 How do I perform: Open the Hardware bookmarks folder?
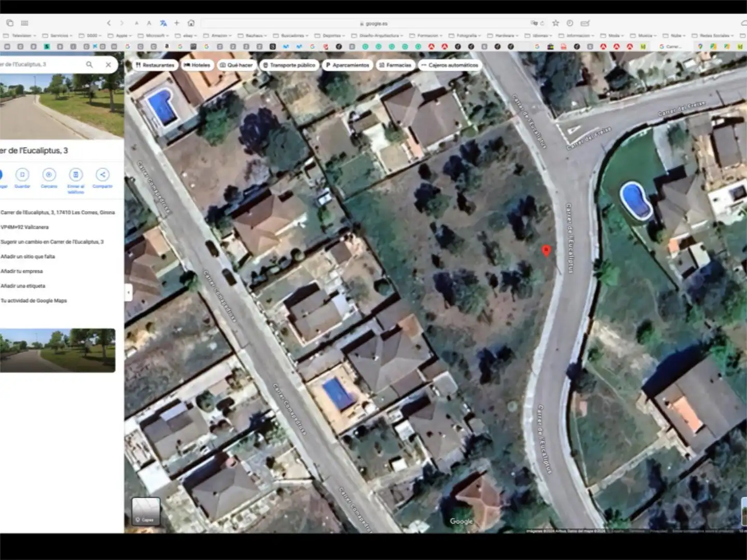[x=503, y=36]
